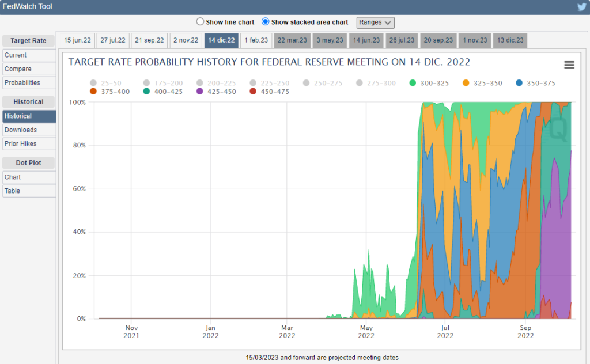Open the Probabilities view
Viewport: 590px width, 364px height.
[x=29, y=83]
